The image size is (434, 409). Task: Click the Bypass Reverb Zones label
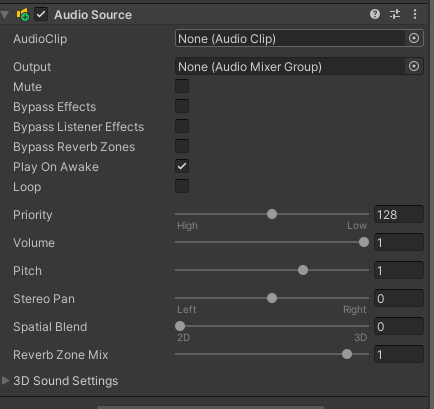click(x=74, y=147)
